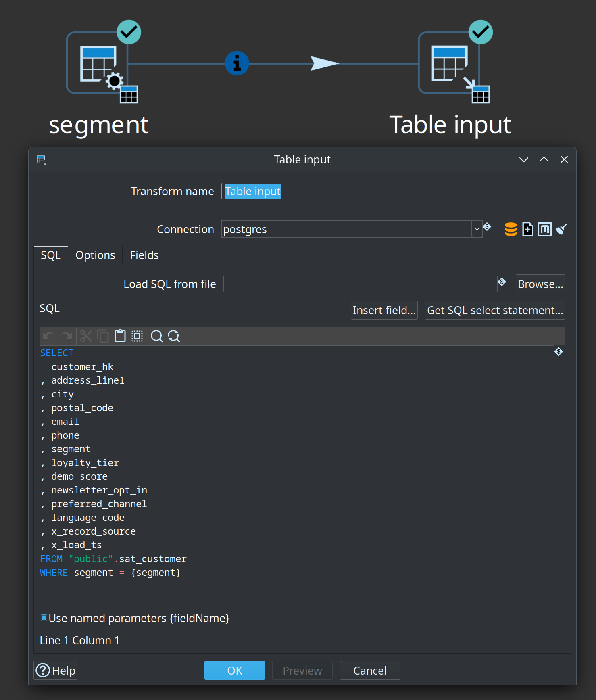Toggle Use named parameters {fieldName} checkbox
Image resolution: width=596 pixels, height=700 pixels.
point(44,618)
